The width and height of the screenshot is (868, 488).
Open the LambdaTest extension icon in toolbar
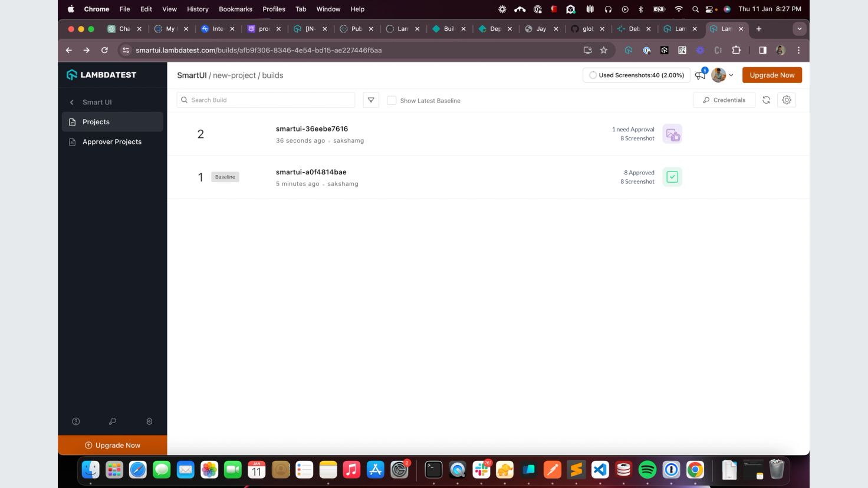pyautogui.click(x=629, y=50)
